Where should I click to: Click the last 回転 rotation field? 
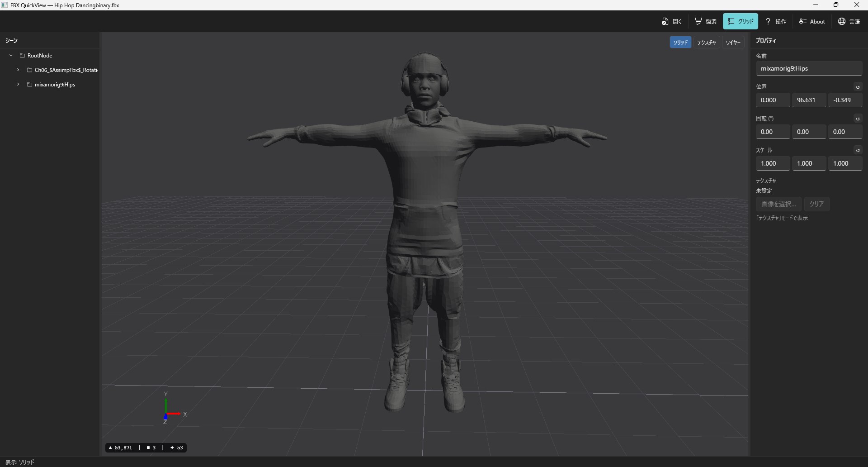click(x=845, y=132)
